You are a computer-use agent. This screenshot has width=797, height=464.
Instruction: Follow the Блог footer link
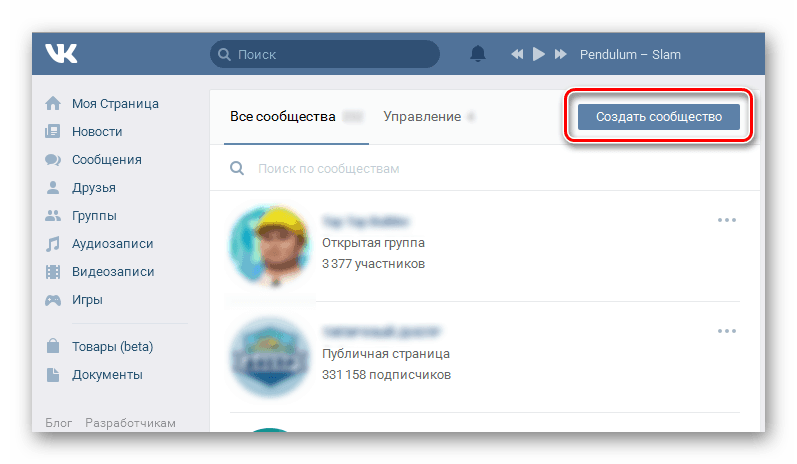[x=58, y=423]
